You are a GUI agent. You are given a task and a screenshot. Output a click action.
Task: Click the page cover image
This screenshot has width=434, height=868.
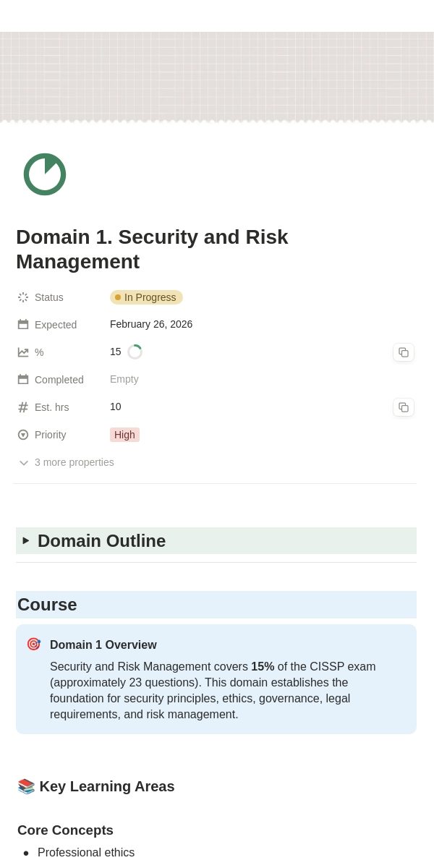click(217, 77)
